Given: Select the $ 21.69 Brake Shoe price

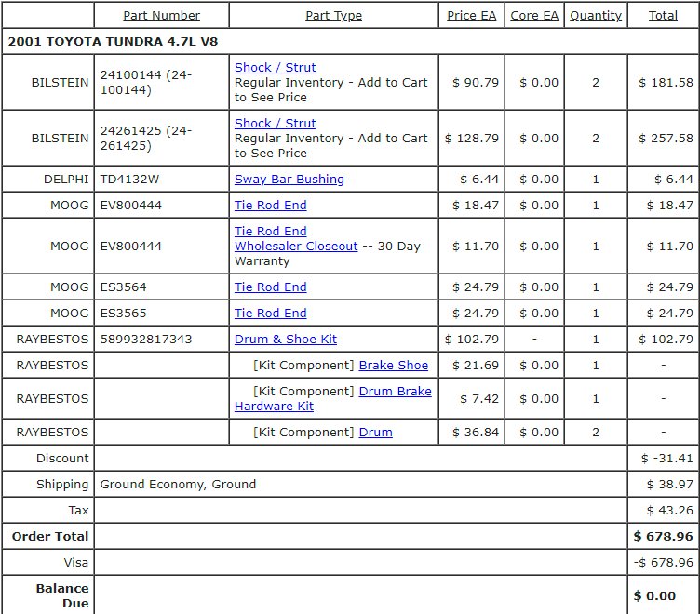Looking at the screenshot, I should tap(476, 365).
